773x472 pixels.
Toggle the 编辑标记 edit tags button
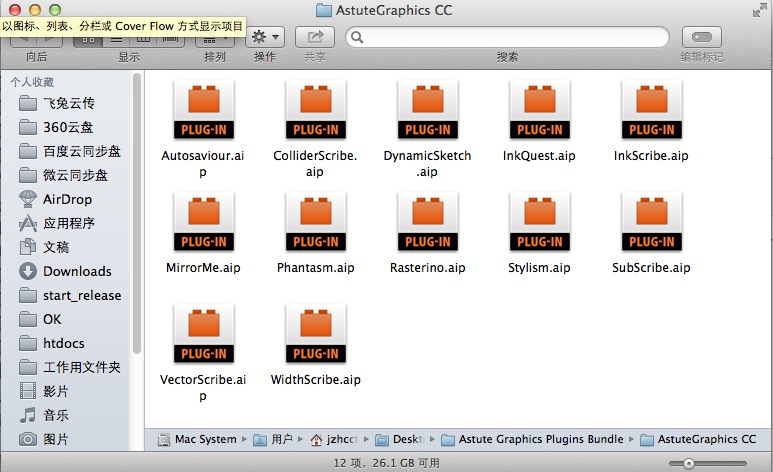click(x=702, y=37)
